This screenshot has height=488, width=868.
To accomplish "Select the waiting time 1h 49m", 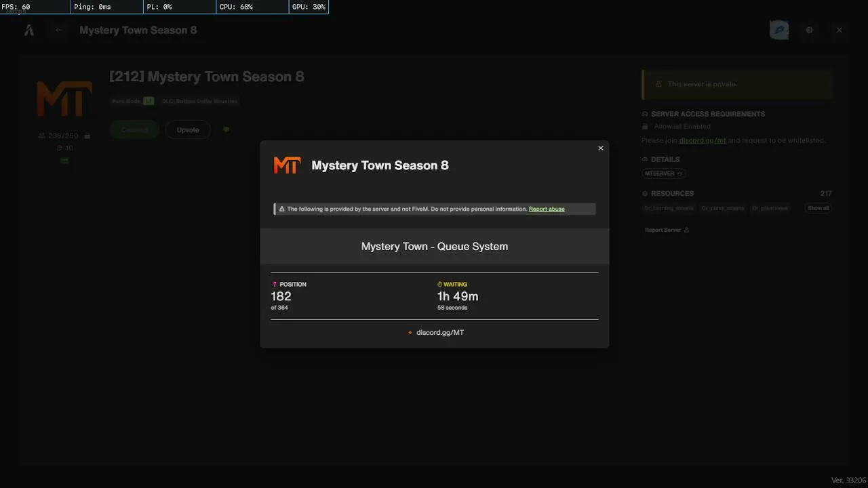I will (x=458, y=296).
